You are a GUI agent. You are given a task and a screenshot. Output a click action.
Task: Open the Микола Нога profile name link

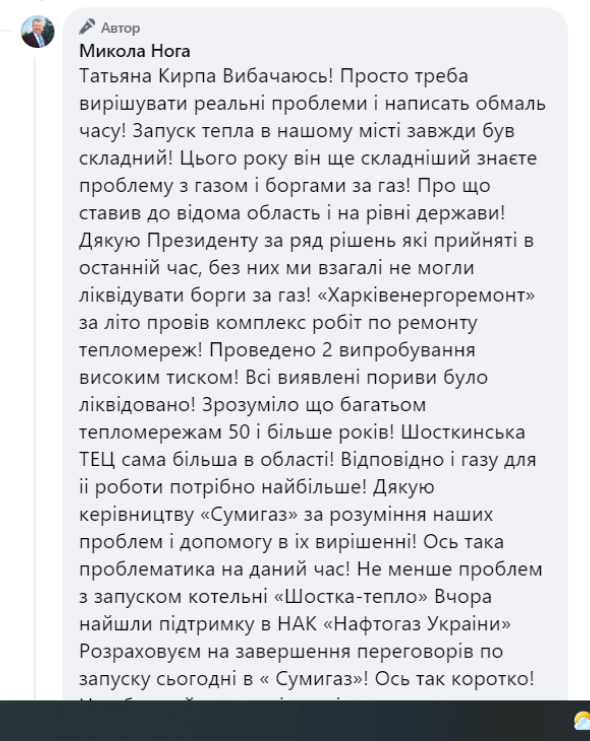coord(135,51)
